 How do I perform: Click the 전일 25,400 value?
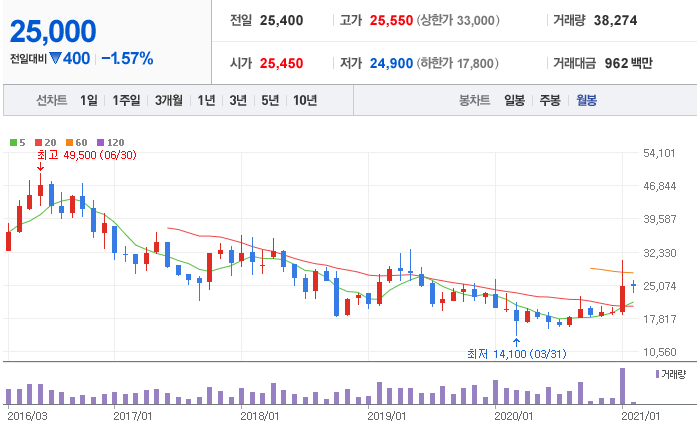(x=281, y=20)
